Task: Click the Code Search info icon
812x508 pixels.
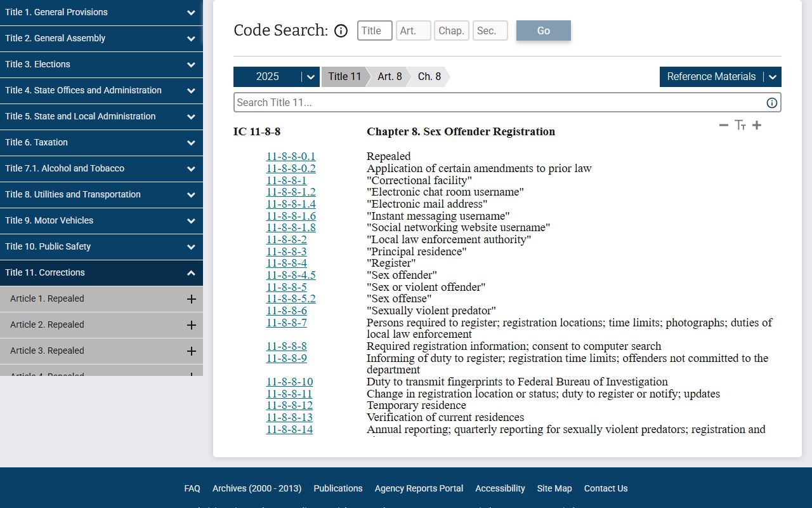Action: click(341, 30)
